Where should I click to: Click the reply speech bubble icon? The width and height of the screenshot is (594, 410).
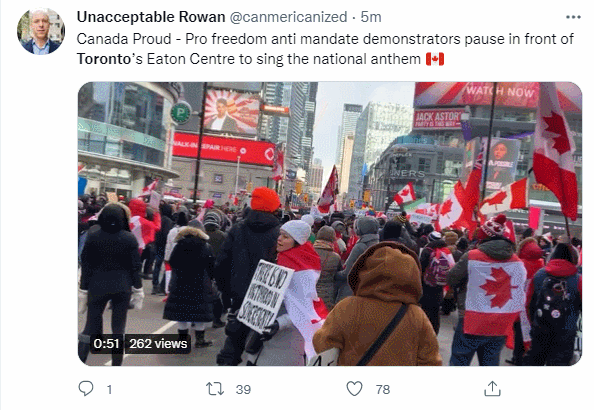tap(86, 389)
